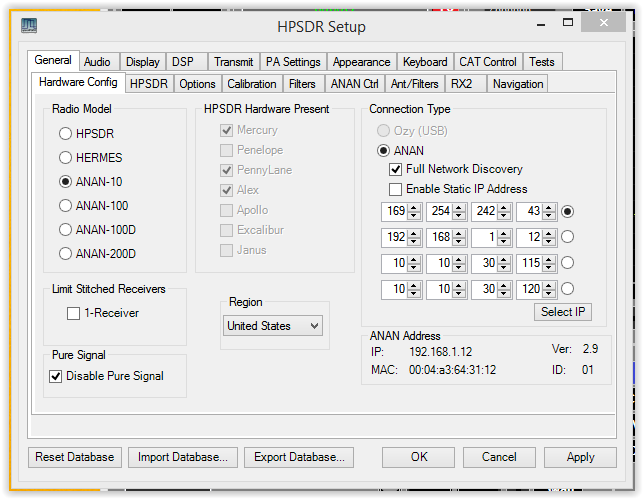Confirm with the OK button
643x499 pixels.
[x=419, y=457]
